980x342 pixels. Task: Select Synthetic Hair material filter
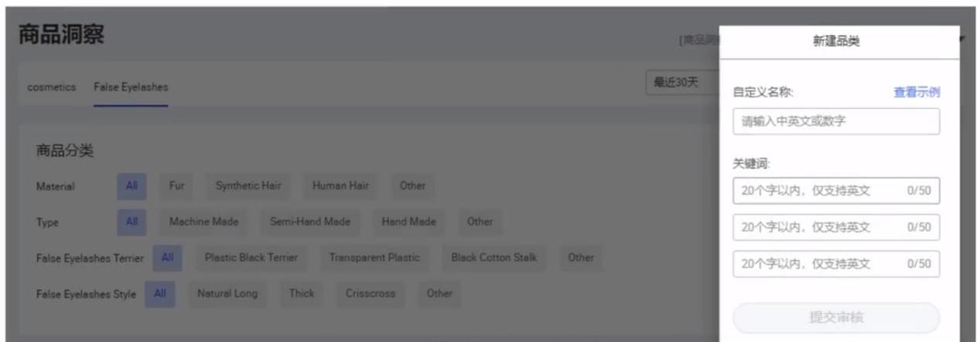pos(248,186)
